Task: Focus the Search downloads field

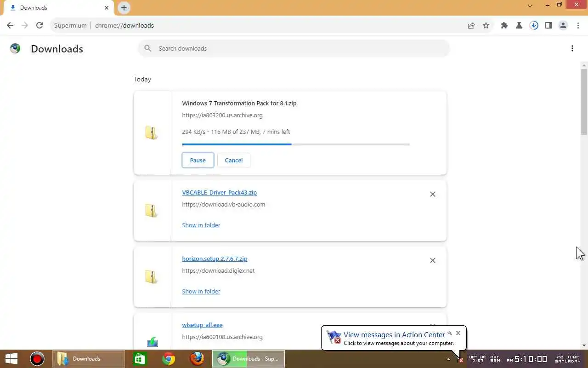Action: coord(294,48)
